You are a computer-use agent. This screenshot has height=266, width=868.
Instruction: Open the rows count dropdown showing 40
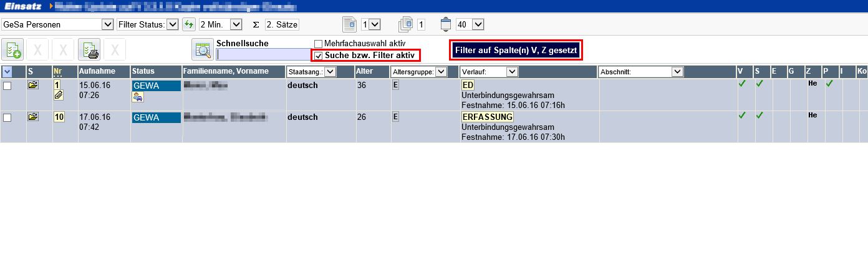click(470, 24)
